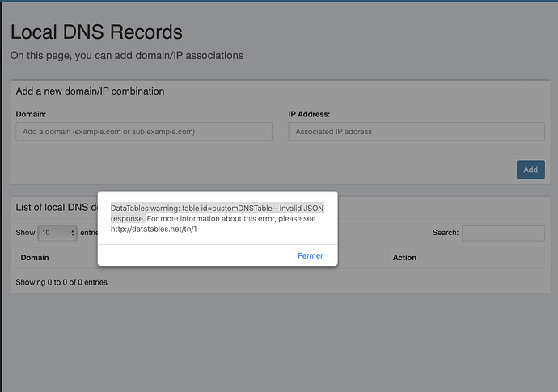The width and height of the screenshot is (558, 392).
Task: Click into the Search box
Action: 503,233
